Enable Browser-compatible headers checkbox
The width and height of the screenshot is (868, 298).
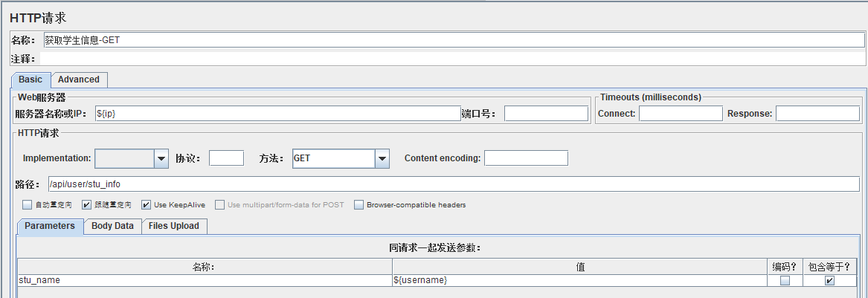tap(359, 204)
